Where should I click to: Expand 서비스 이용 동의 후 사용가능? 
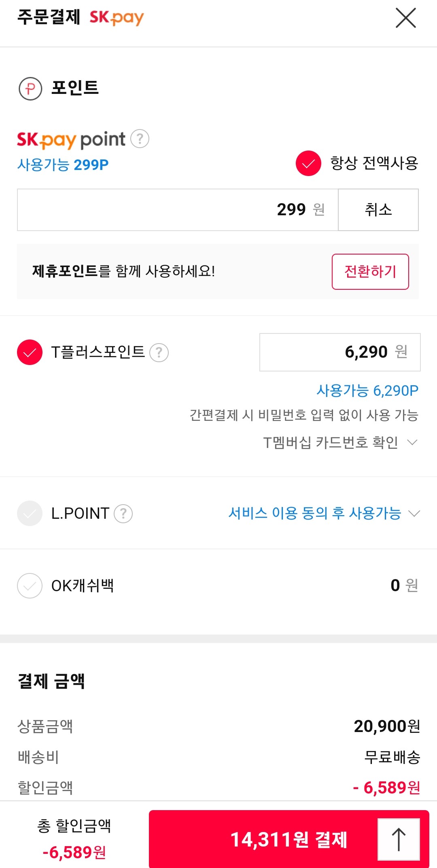coord(324,513)
